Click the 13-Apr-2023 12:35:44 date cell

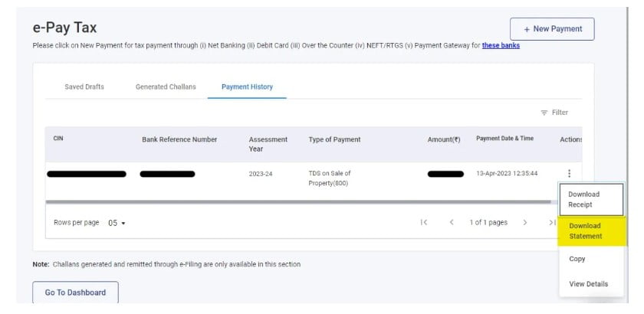(x=507, y=174)
